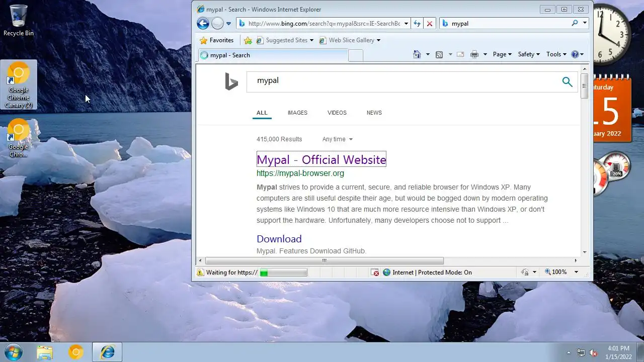Click the green page loading progress bar
This screenshot has width=644, height=362.
coord(283,273)
